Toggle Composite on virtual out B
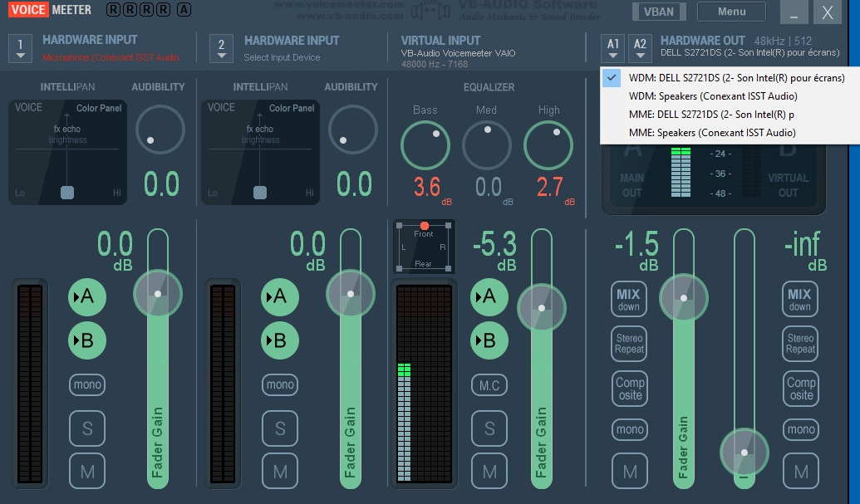Image resolution: width=860 pixels, height=504 pixels. [x=801, y=389]
